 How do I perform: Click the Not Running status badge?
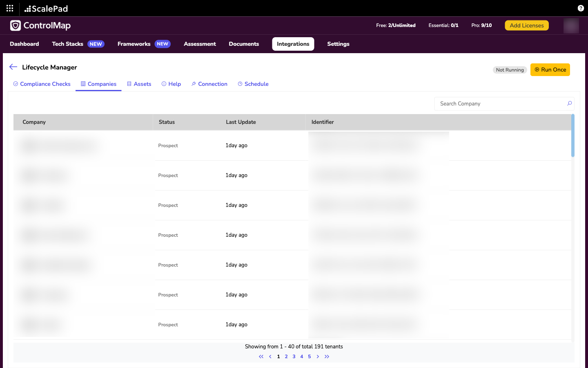pyautogui.click(x=510, y=70)
